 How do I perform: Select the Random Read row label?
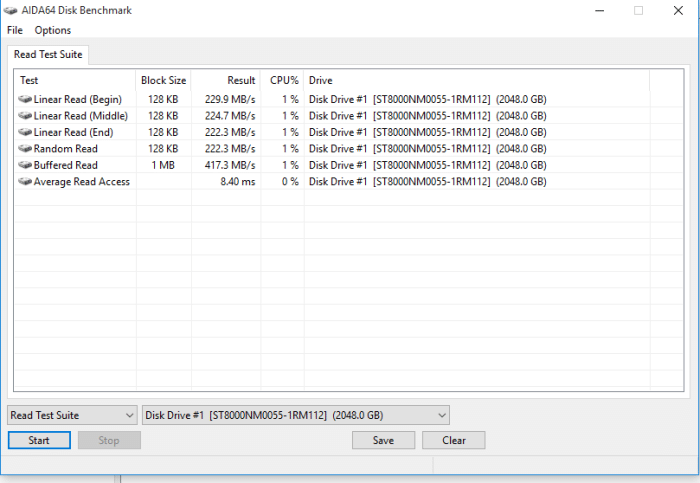[x=66, y=149]
